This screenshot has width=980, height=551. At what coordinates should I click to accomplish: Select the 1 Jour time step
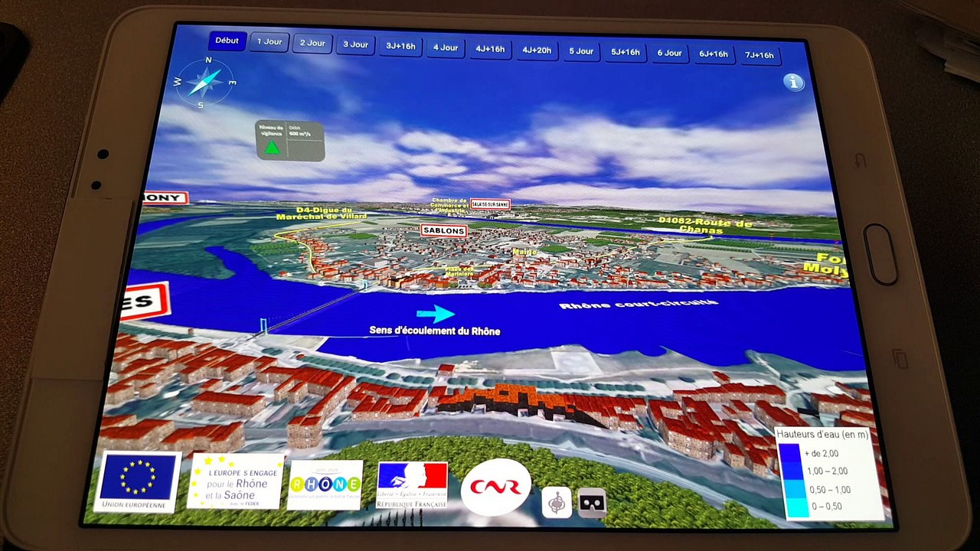coord(269,42)
